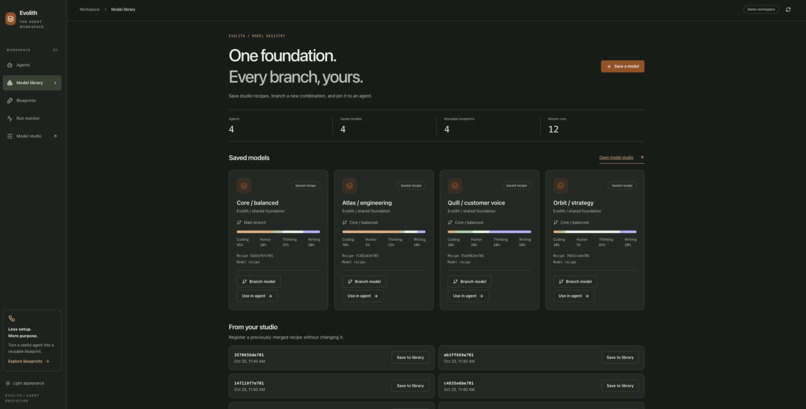Branch the Quill / customer voice model
Viewport: 806px width, 409px height.
pyautogui.click(x=469, y=282)
